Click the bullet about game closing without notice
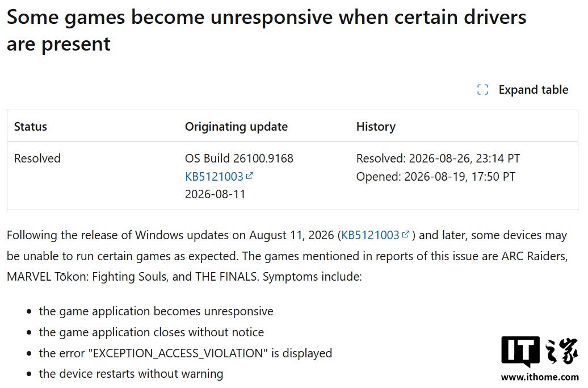The image size is (588, 388). 151,332
